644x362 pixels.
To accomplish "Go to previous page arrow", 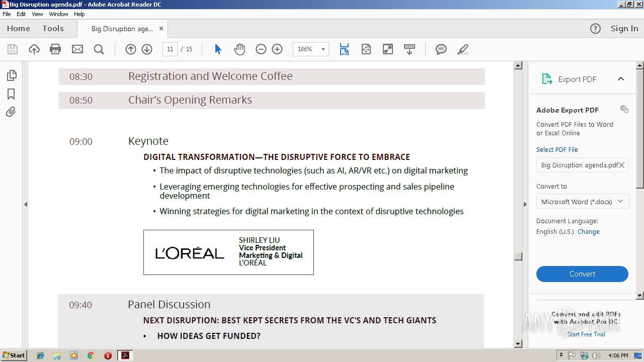I will pos(131,49).
